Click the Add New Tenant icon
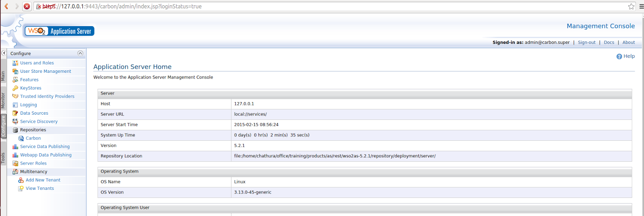This screenshot has width=644, height=216. pyautogui.click(x=21, y=180)
